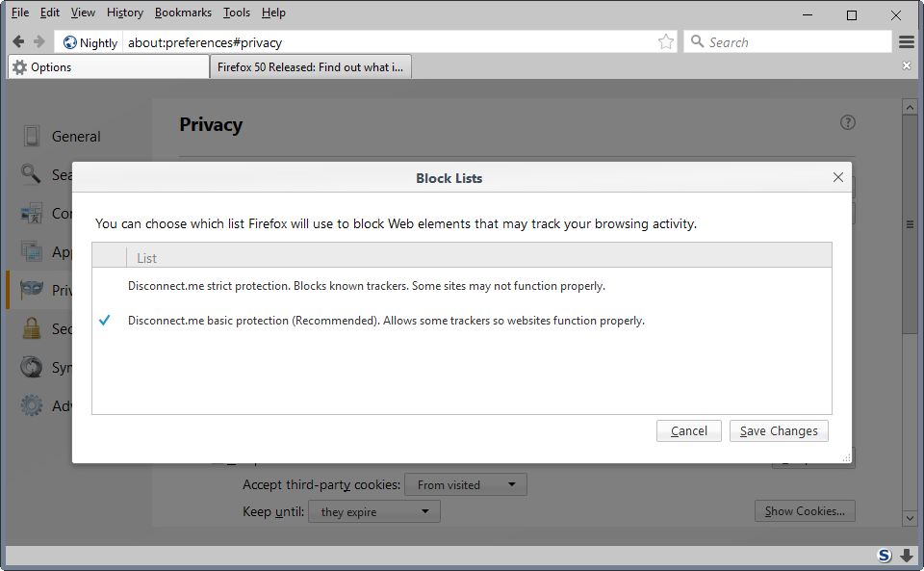Switch to the Options tab
Screen dimensions: 924x571
109,66
